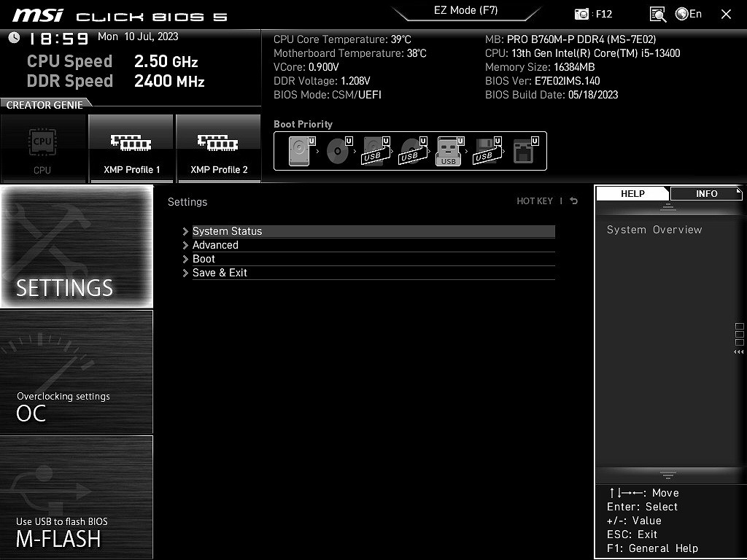The height and width of the screenshot is (560, 747).
Task: Enable XMP Profile 1
Action: (x=131, y=148)
